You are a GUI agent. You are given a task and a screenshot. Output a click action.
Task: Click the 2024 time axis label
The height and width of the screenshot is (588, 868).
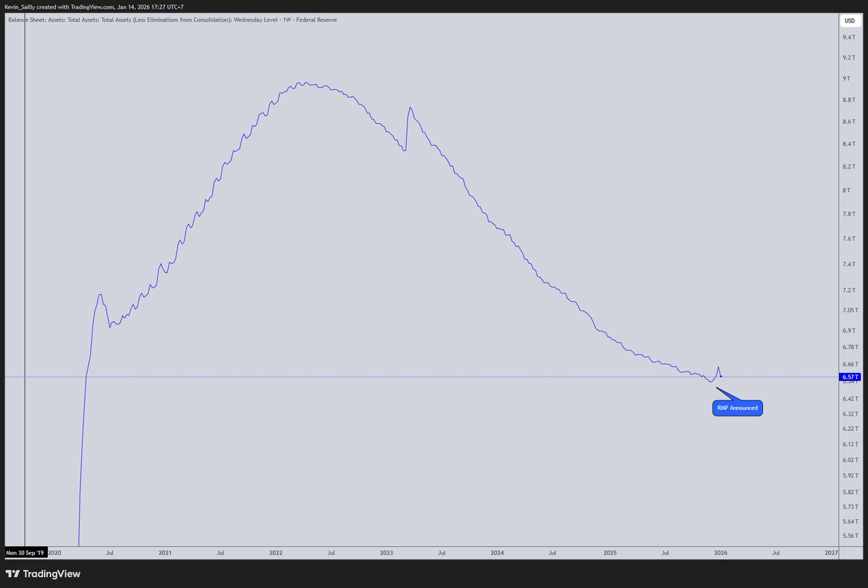[x=497, y=553]
